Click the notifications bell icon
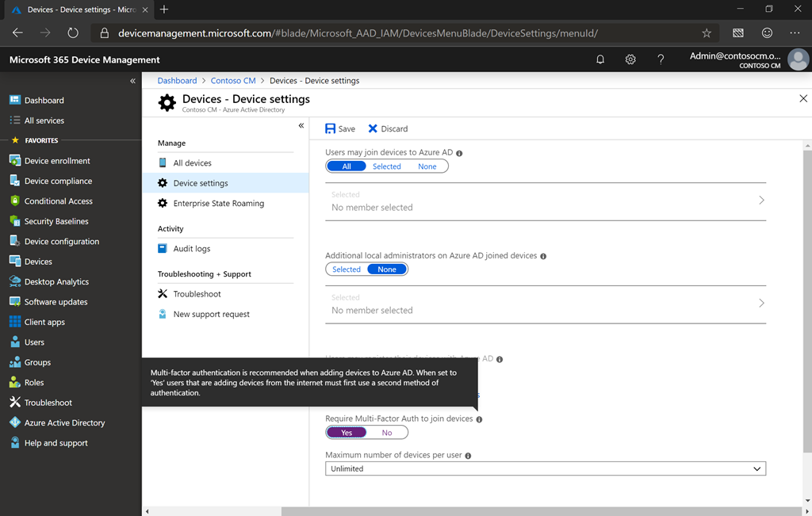This screenshot has width=812, height=516. coord(600,59)
